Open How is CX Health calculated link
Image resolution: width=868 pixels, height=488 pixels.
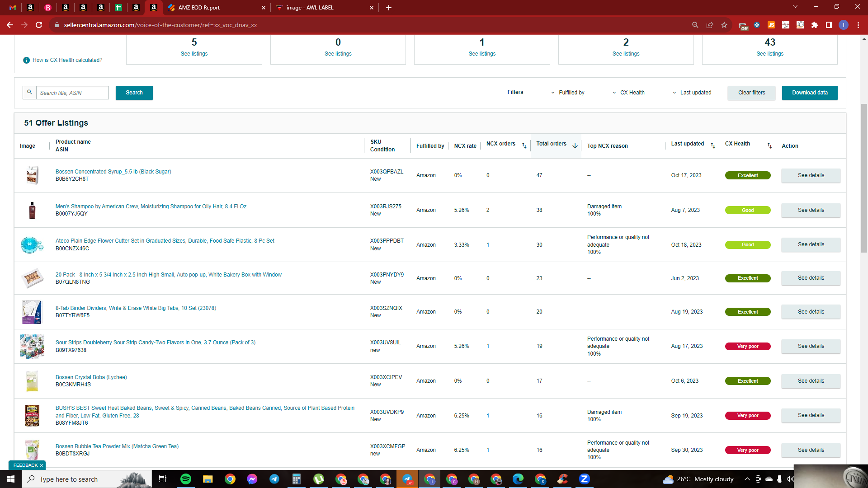click(67, 60)
